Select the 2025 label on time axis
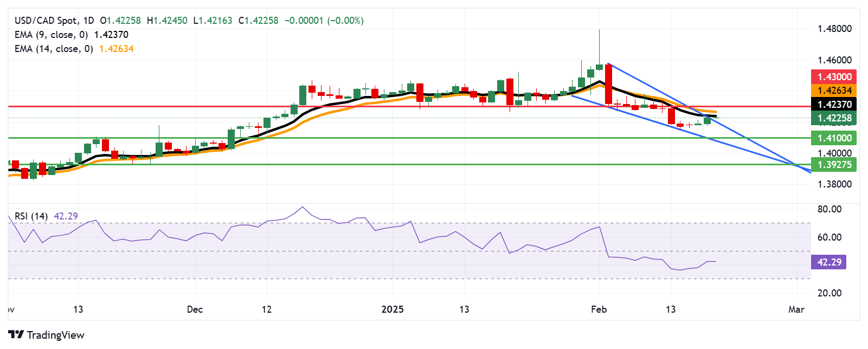Image resolution: width=868 pixels, height=349 pixels. [393, 309]
